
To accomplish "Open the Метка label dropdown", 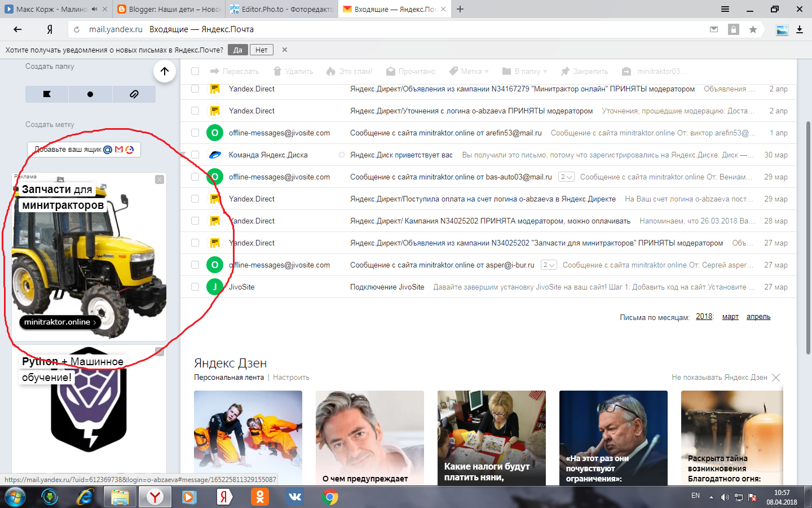I will (x=469, y=71).
